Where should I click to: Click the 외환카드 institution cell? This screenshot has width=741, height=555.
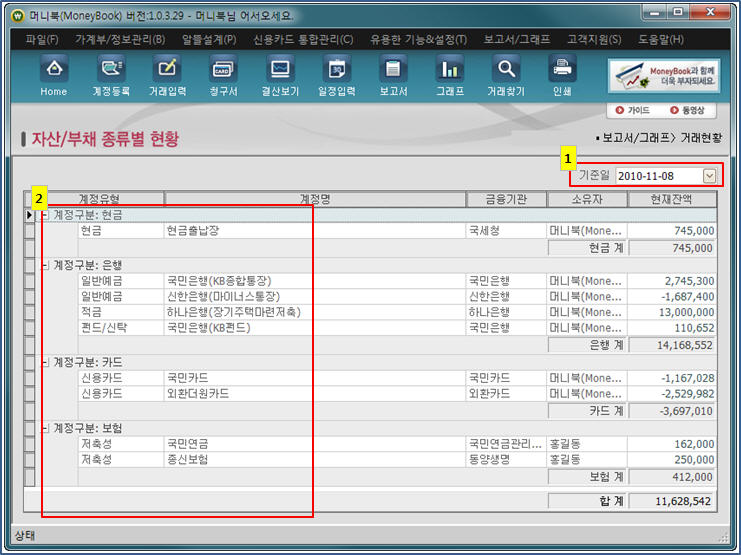pos(506,394)
